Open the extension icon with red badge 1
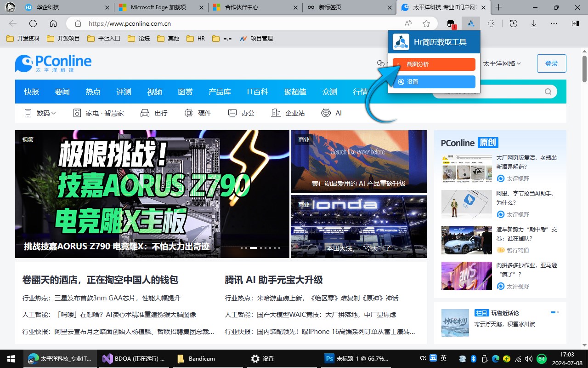Viewport: 588px width, 368px height. tap(451, 24)
